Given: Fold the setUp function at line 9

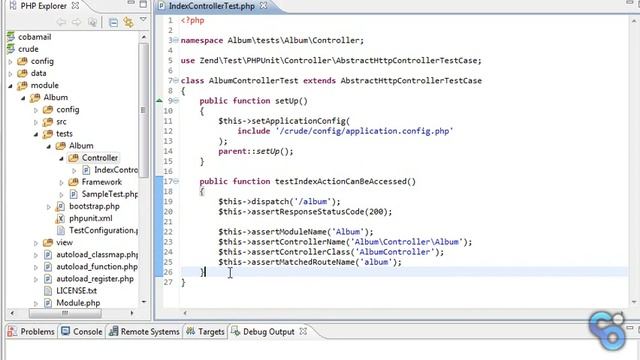Looking at the screenshot, I should (x=176, y=100).
